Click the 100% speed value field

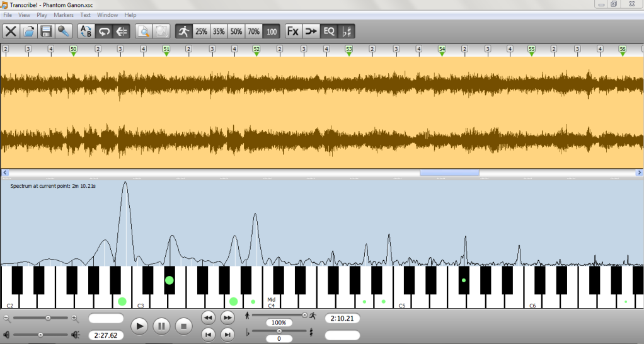(x=279, y=323)
